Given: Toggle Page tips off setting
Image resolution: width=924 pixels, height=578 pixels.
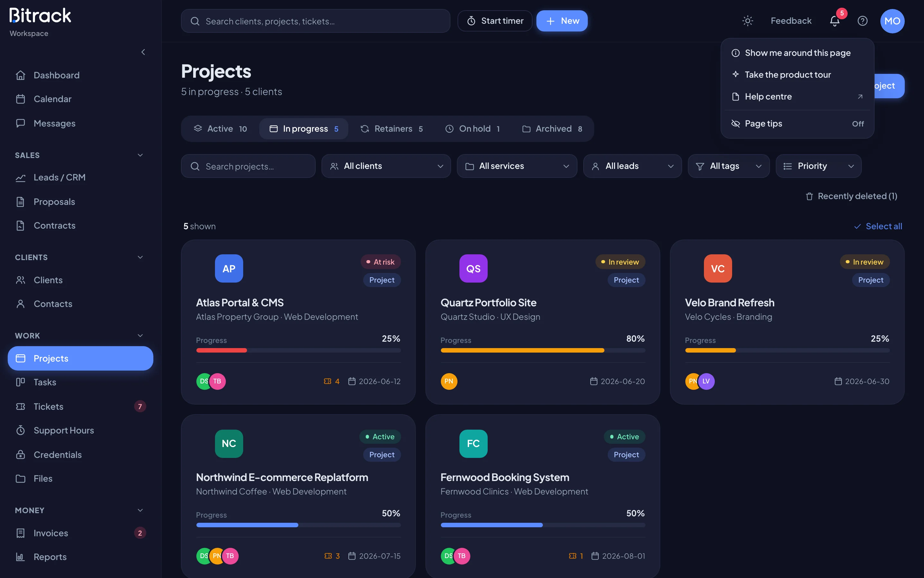Looking at the screenshot, I should [797, 124].
